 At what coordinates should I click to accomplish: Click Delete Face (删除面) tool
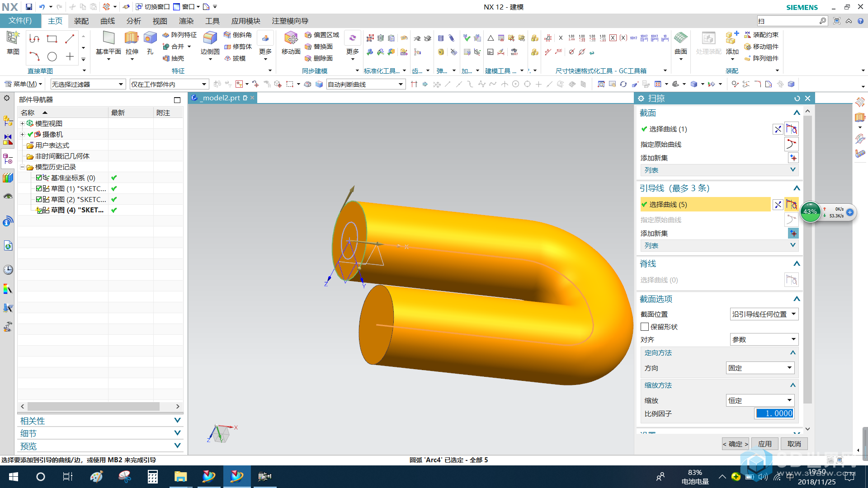click(319, 58)
